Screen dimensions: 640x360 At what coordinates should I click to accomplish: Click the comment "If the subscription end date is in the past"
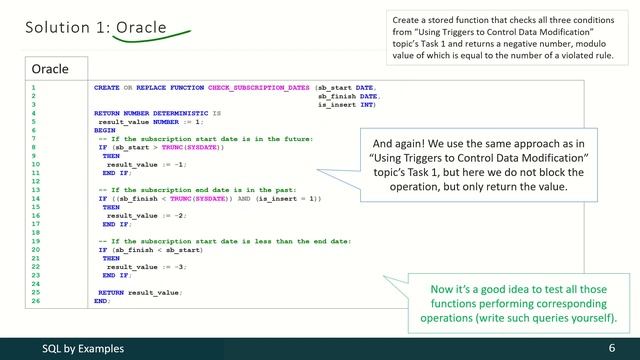(x=197, y=190)
